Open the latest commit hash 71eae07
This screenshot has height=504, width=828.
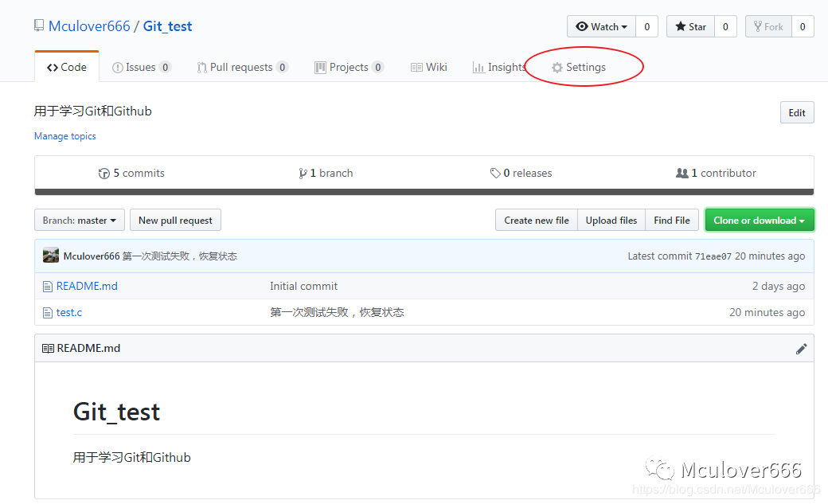coord(713,256)
